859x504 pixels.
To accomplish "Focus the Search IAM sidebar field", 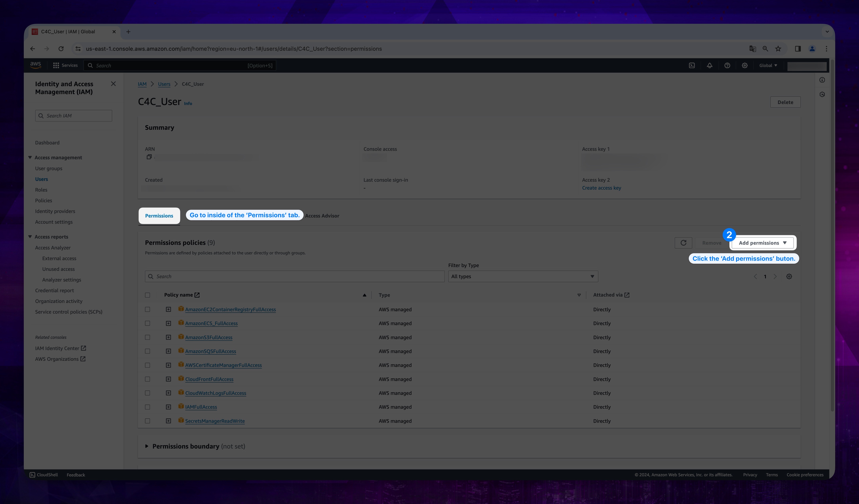I will click(x=73, y=115).
